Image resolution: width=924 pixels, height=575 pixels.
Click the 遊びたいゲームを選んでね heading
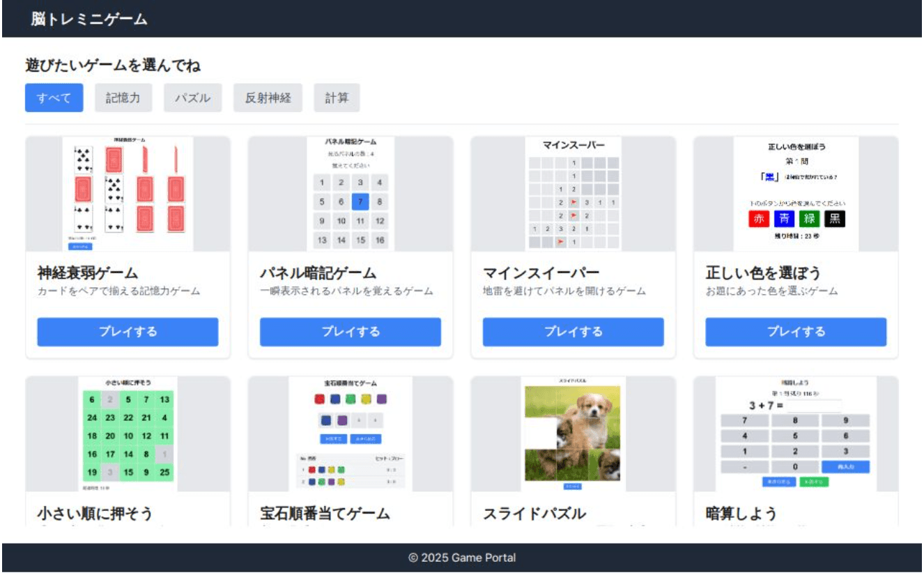click(x=113, y=66)
